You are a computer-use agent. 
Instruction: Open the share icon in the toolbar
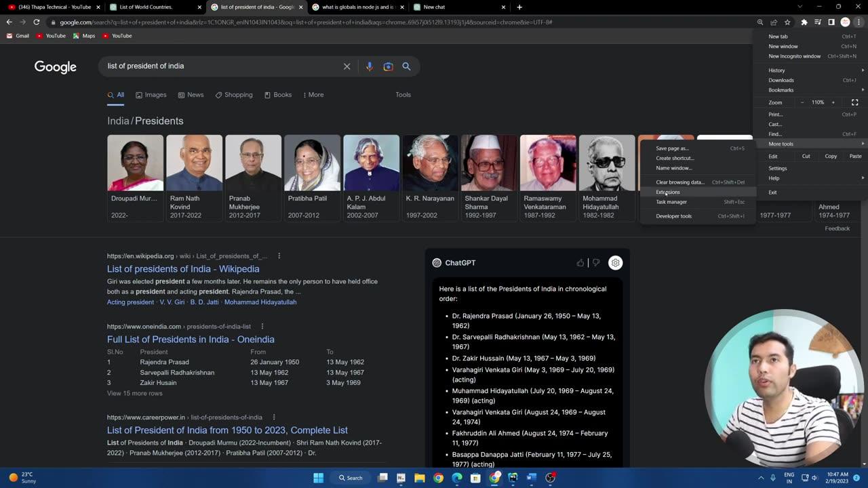pos(773,22)
